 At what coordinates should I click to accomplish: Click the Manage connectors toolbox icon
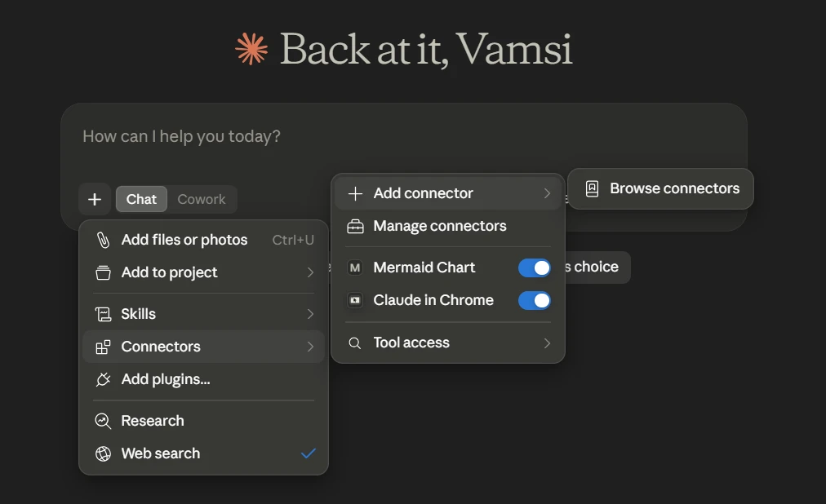click(355, 226)
